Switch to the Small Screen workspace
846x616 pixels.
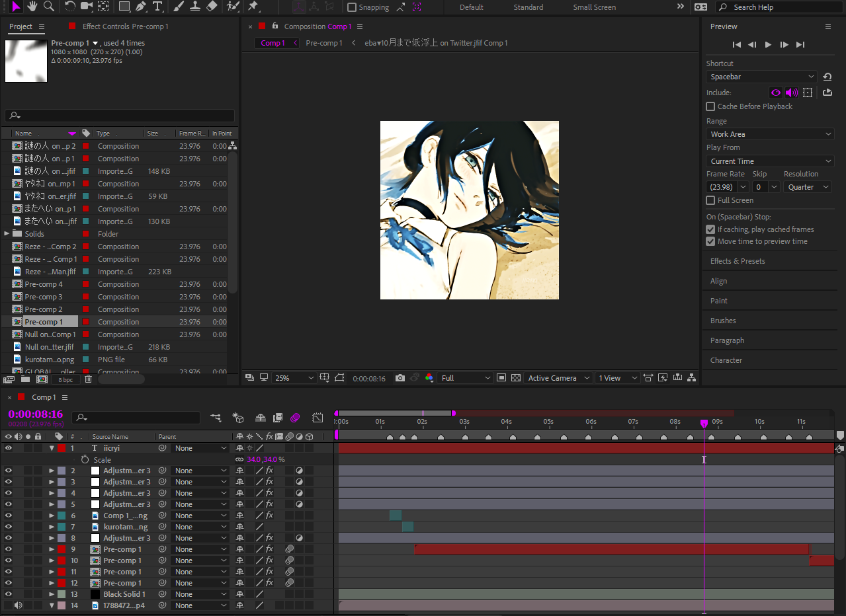point(594,7)
